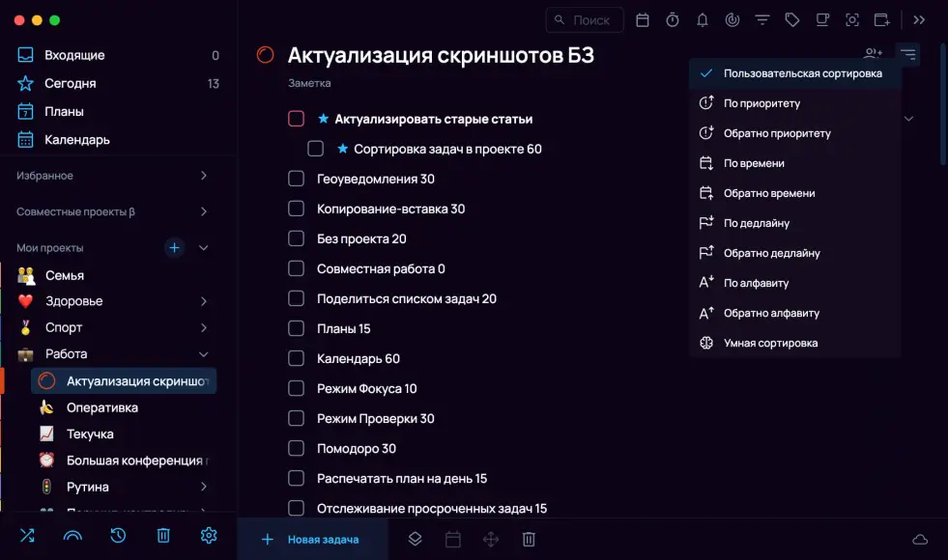Click the Новая задача button
This screenshot has width=948, height=560.
[x=312, y=540]
